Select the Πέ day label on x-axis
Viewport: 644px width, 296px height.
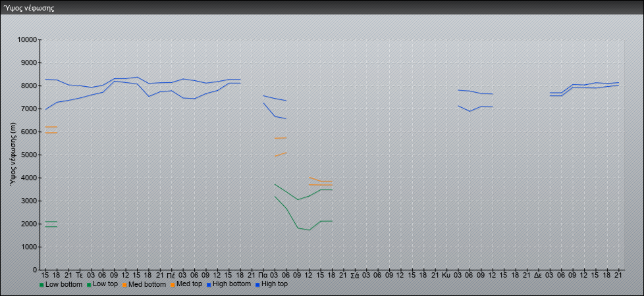tap(172, 276)
